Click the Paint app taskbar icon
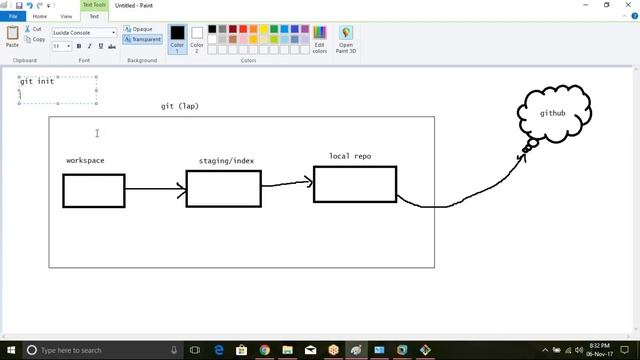Viewport: 640px width, 360px height. point(356,350)
